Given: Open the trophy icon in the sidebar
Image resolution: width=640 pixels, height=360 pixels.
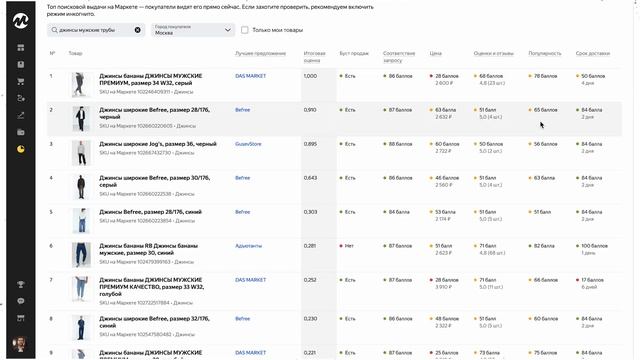Looking at the screenshot, I should coord(20,284).
